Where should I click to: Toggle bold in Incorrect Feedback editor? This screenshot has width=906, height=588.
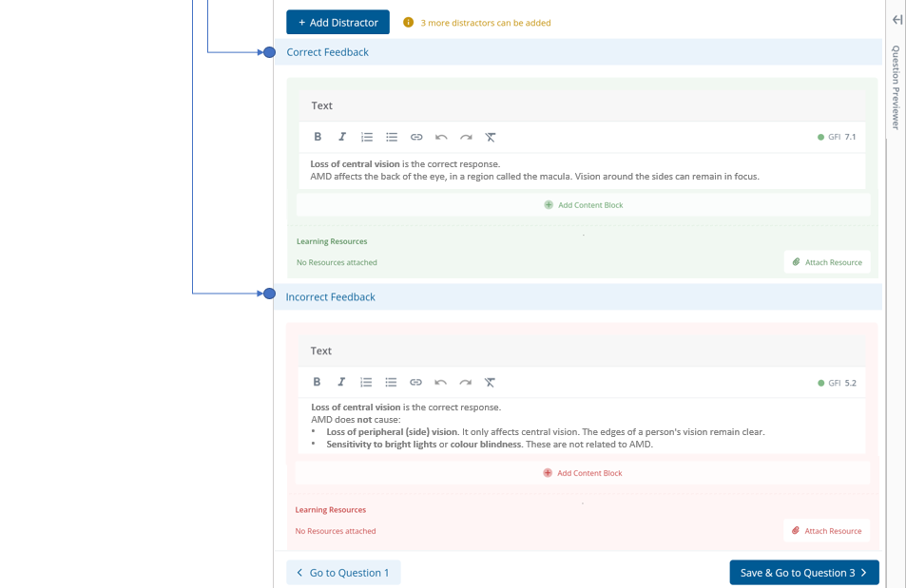(x=317, y=382)
